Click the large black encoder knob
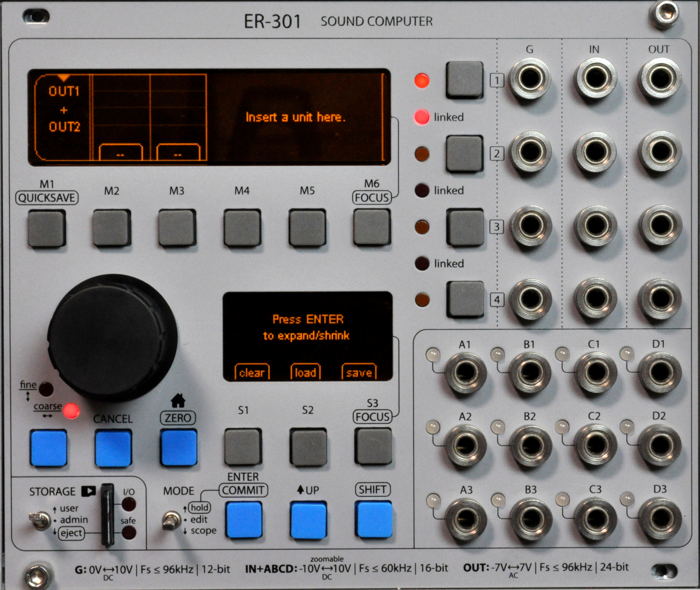Screen dimensions: 700x590 [112, 338]
